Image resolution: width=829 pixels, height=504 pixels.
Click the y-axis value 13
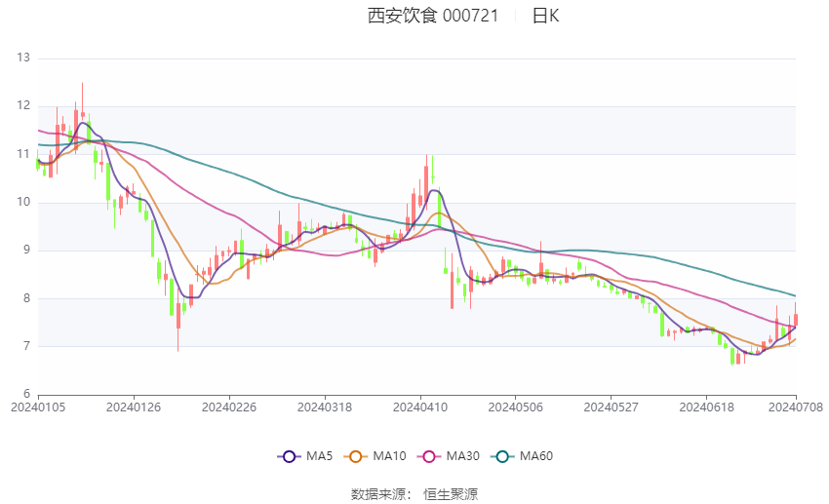pos(23,58)
